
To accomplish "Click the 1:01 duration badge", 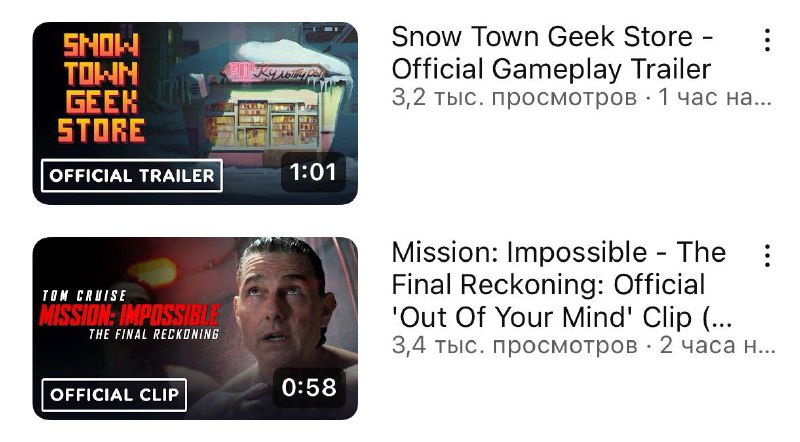I will [313, 171].
